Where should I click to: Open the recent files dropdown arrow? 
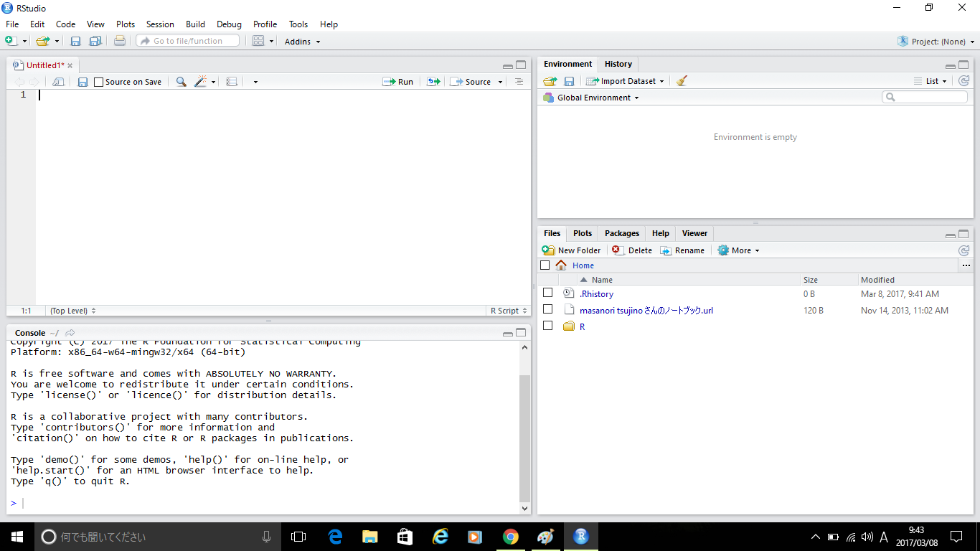[57, 42]
